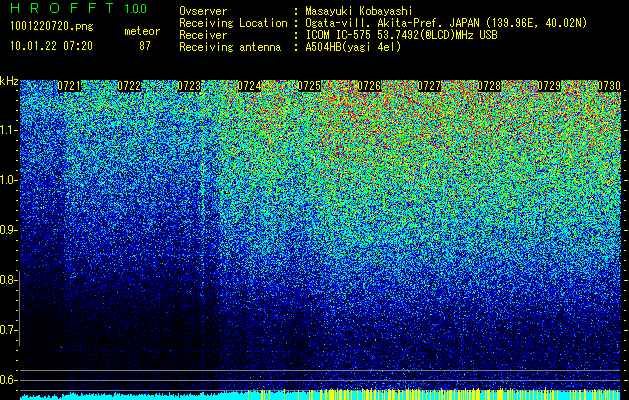This screenshot has height=400, width=629.
Task: Click the 0.7 frequency axis label
Action: (x=8, y=330)
